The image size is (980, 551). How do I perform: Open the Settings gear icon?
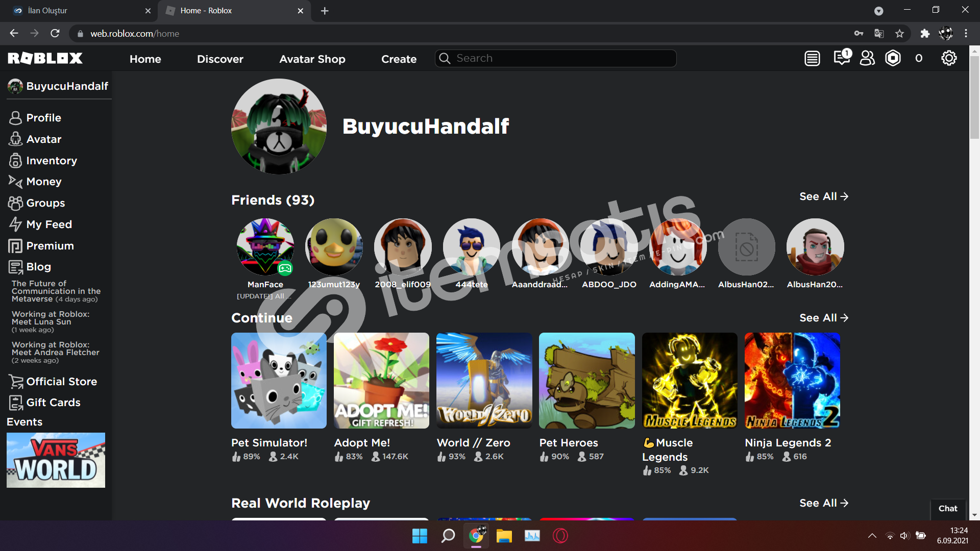[x=949, y=59]
